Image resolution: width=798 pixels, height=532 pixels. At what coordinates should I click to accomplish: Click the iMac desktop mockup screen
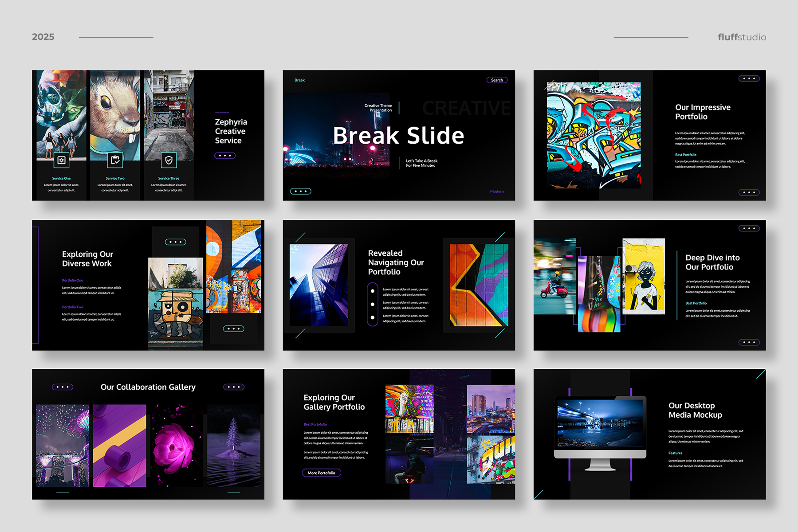coord(600,423)
